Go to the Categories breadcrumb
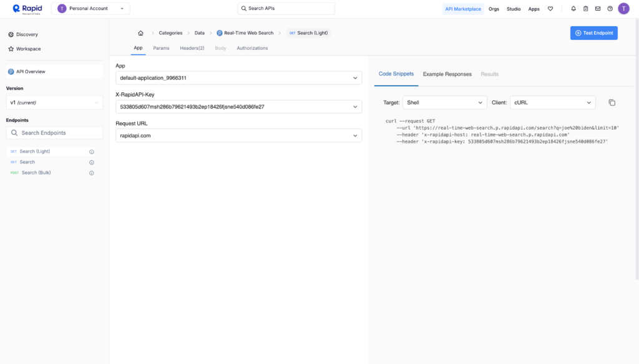 [170, 33]
